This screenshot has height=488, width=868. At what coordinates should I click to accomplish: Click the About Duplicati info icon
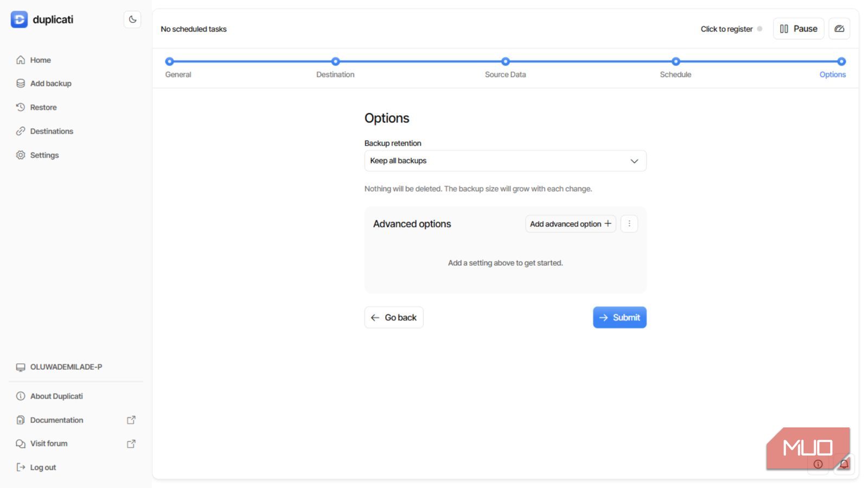[x=21, y=396]
